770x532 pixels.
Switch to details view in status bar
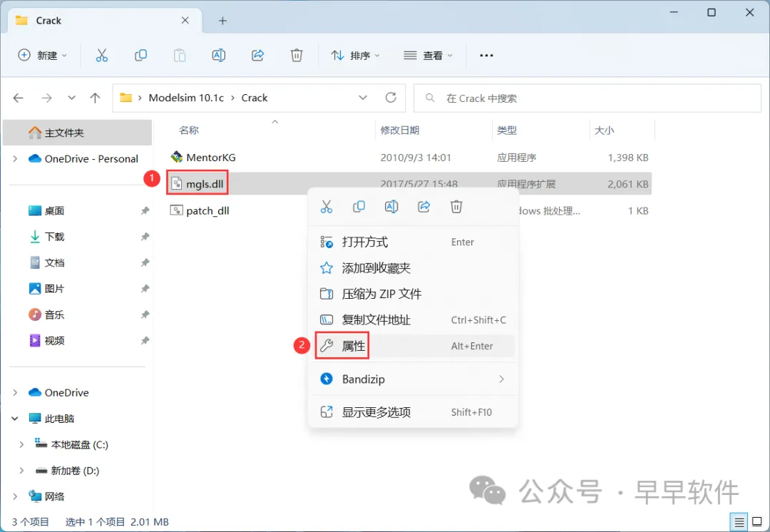coord(738,522)
